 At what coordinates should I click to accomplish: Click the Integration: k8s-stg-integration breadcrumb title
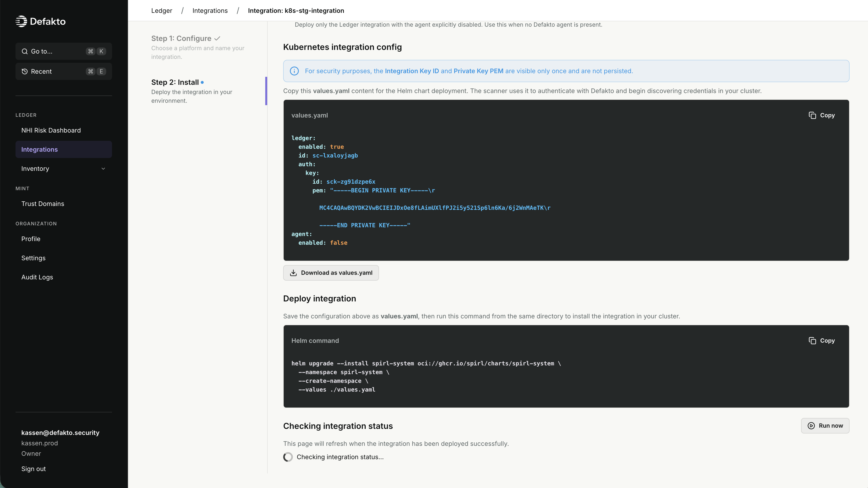(296, 10)
